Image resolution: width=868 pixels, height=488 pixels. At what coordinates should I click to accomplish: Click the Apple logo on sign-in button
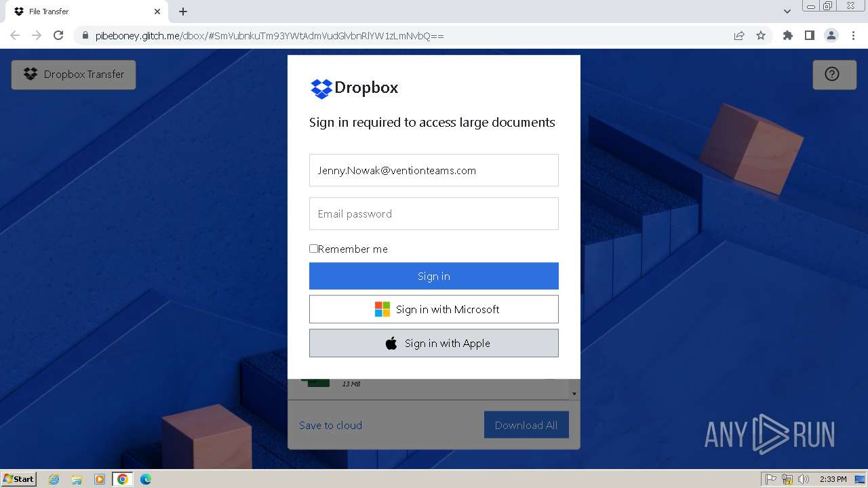[x=391, y=343]
